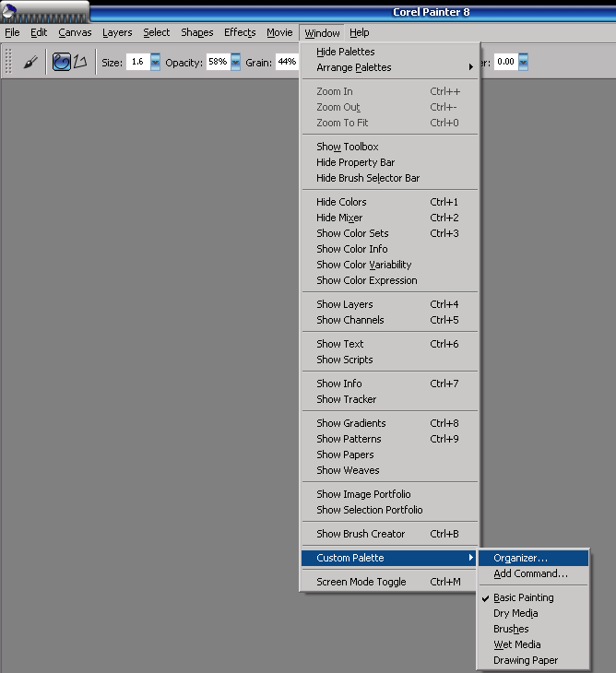This screenshot has height=673, width=616.
Task: Open the Canvas menu
Action: click(75, 32)
